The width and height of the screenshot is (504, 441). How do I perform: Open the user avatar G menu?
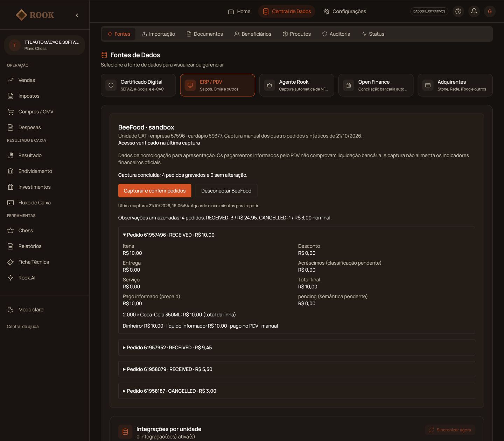pos(490,11)
